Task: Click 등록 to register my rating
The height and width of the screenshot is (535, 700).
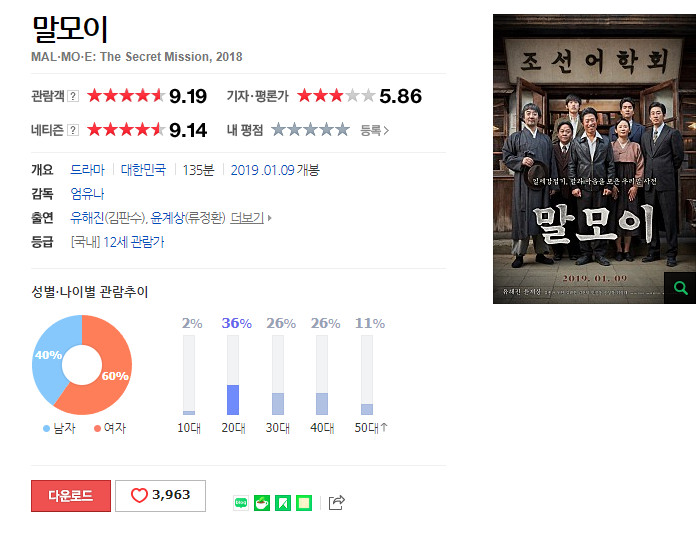Action: pos(375,130)
